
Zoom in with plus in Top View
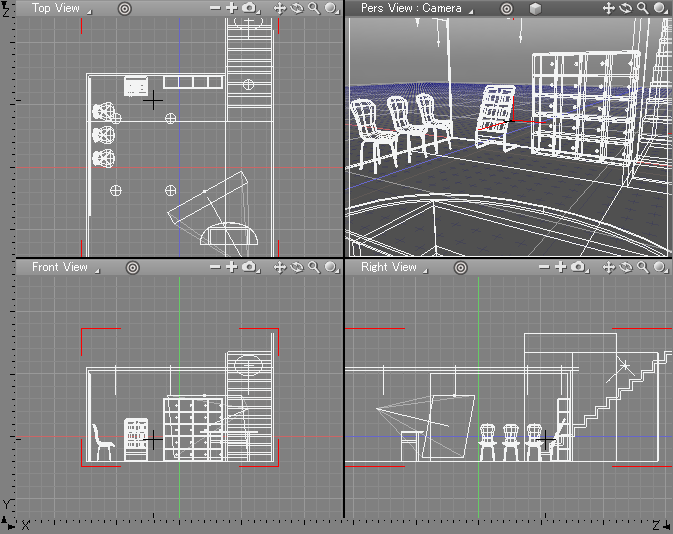232,8
